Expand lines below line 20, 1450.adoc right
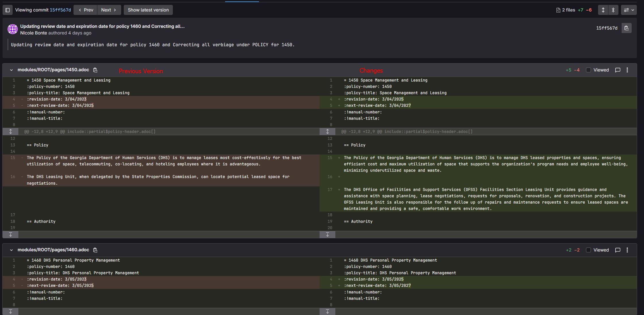 point(328,235)
